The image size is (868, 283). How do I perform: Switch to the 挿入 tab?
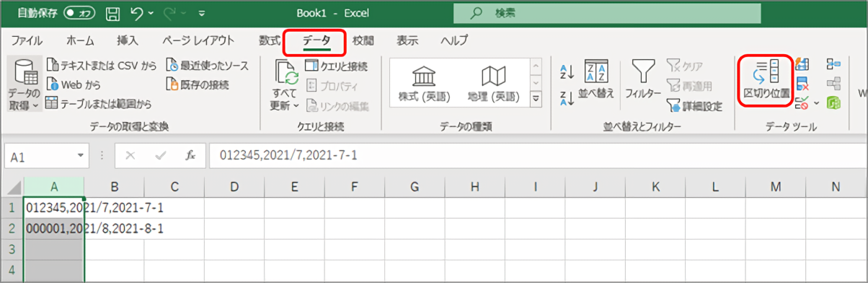pyautogui.click(x=128, y=40)
